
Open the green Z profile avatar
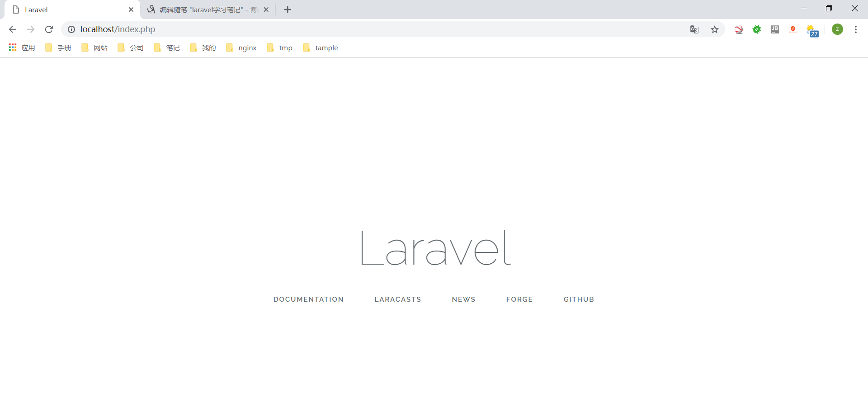pyautogui.click(x=837, y=29)
